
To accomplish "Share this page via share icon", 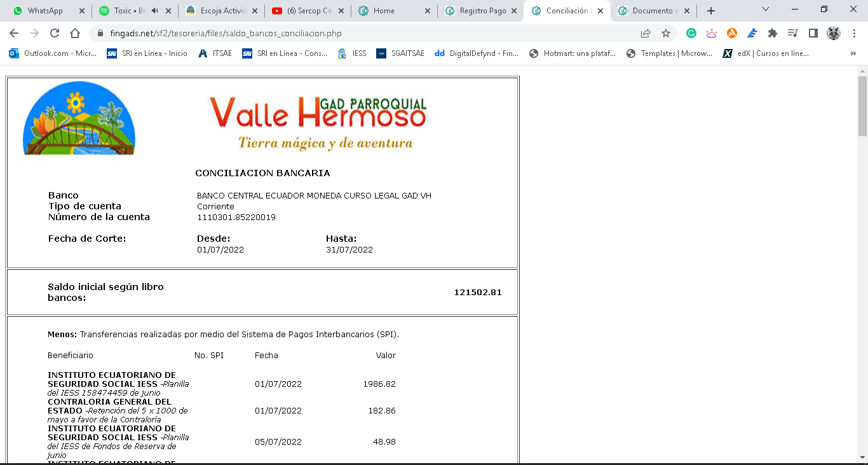I will coord(646,33).
